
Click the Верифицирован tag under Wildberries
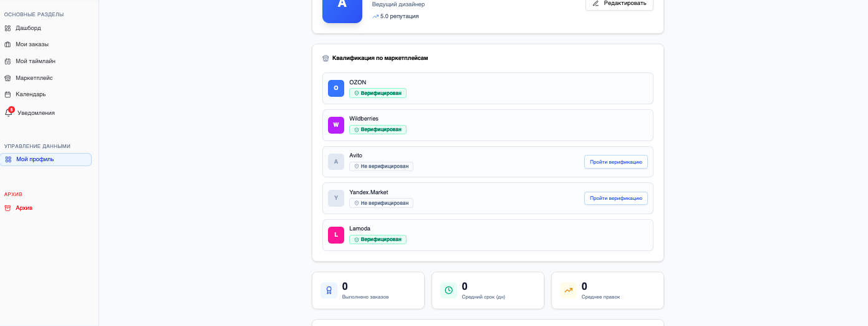pos(378,130)
